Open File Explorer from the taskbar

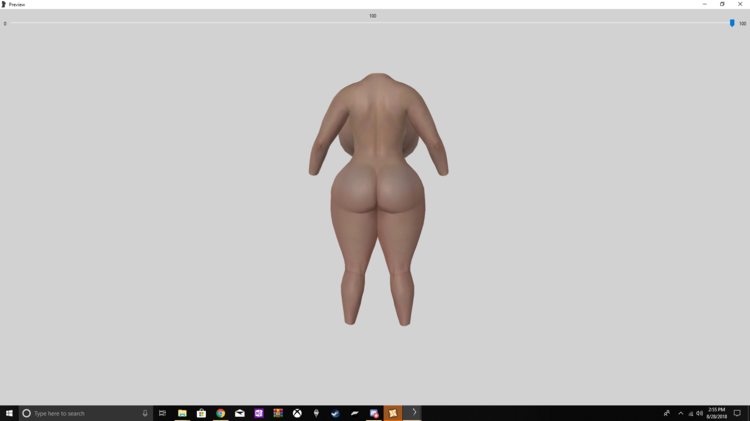[182, 413]
